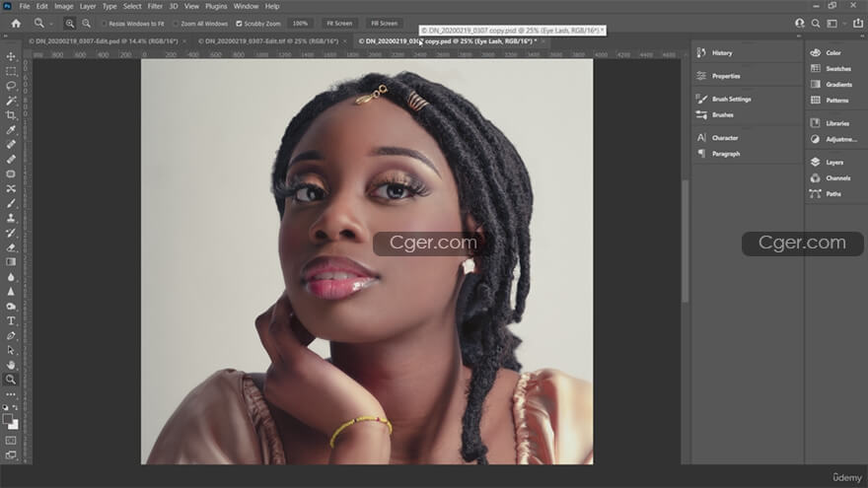Open the Channels panel
The height and width of the screenshot is (488, 868).
(831, 178)
